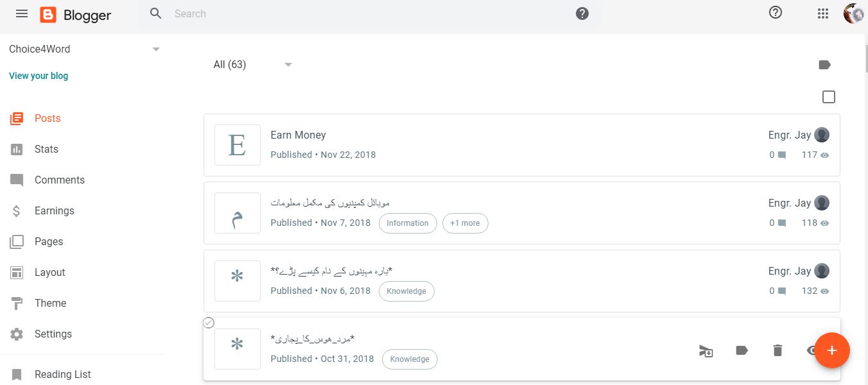
Task: Open the Settings section
Action: (53, 334)
